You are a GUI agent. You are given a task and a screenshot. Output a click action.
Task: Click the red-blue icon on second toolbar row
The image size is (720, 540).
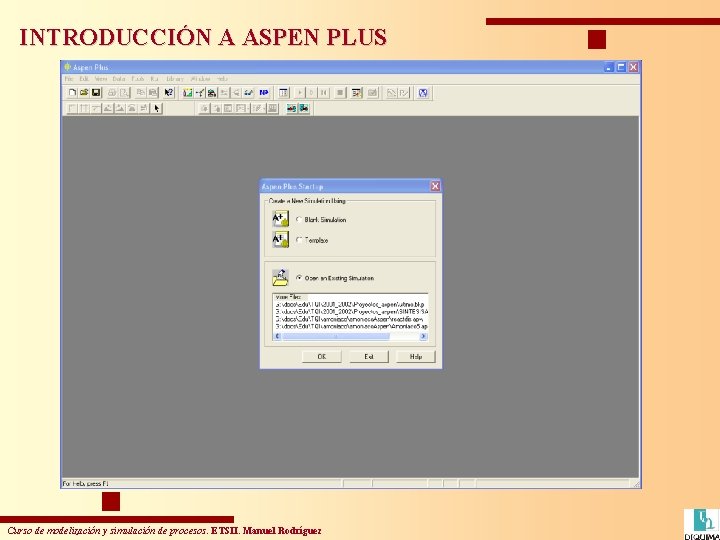coord(292,108)
